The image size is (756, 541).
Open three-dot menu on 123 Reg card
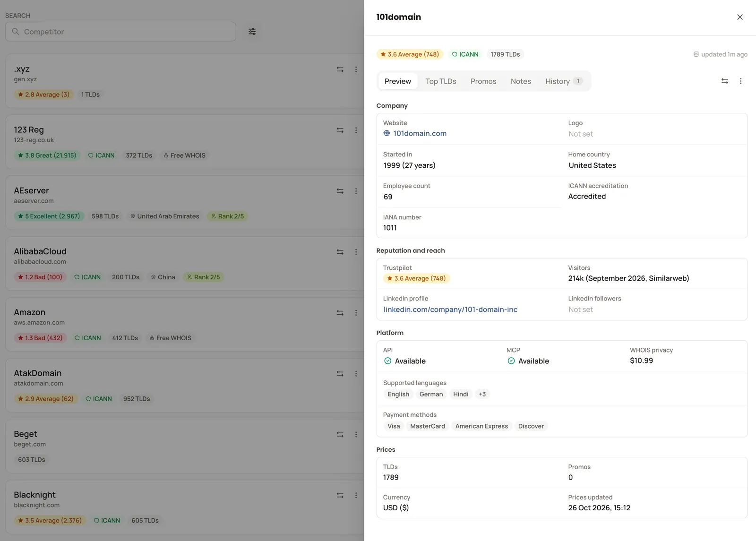click(356, 130)
